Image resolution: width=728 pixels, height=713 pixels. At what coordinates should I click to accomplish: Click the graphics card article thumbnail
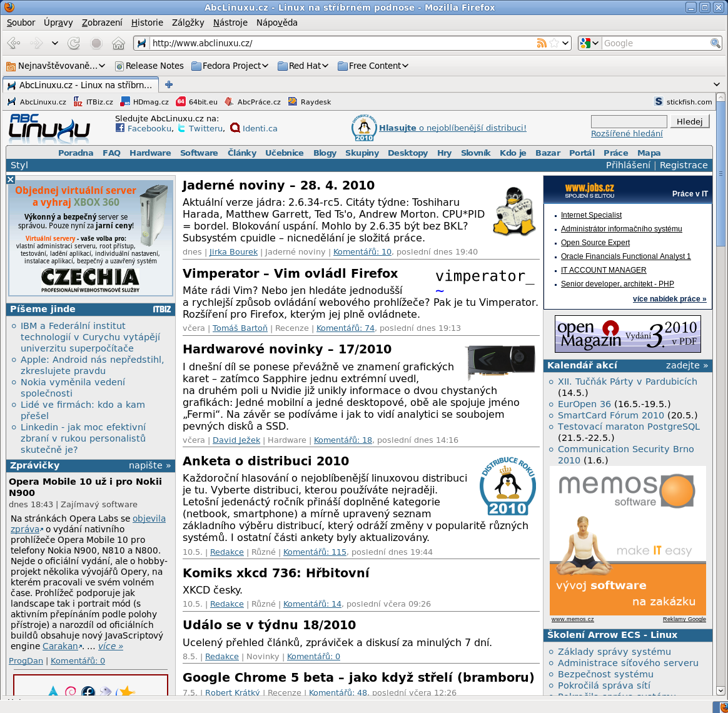[501, 363]
